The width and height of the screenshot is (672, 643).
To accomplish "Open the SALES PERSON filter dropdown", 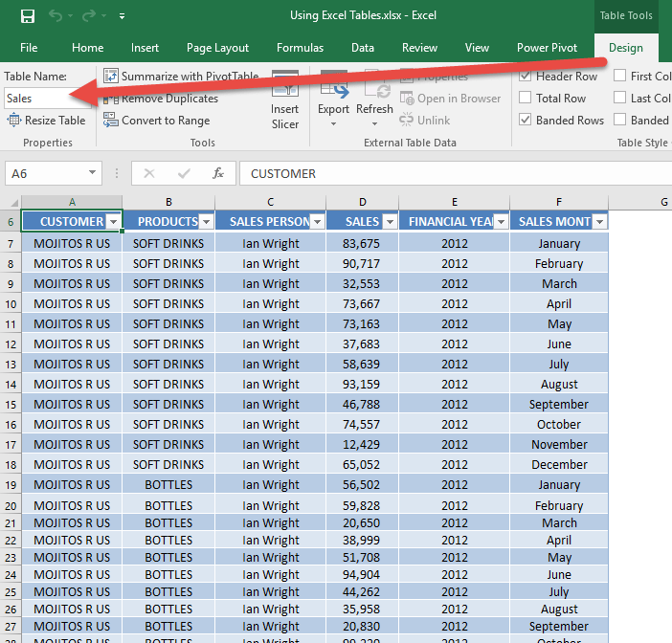I will [x=318, y=222].
